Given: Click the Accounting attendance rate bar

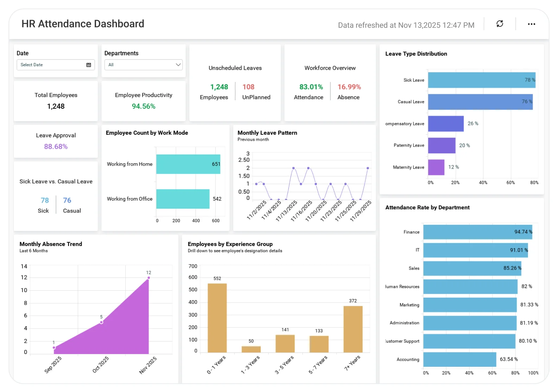Looking at the screenshot, I should click(460, 359).
